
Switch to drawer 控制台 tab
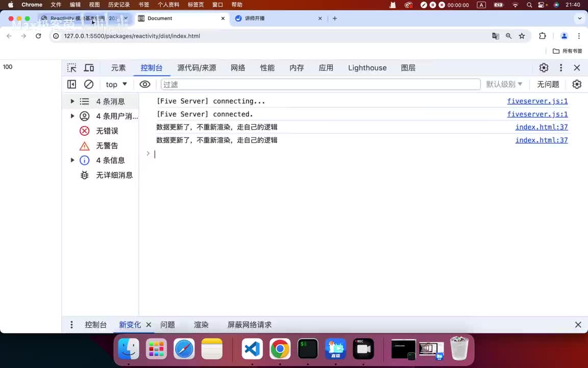[95, 325]
